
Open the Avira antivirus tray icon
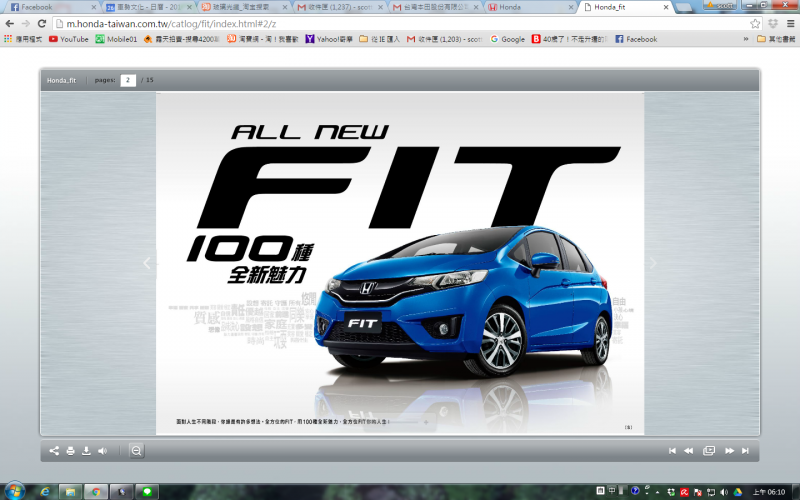pyautogui.click(x=684, y=492)
